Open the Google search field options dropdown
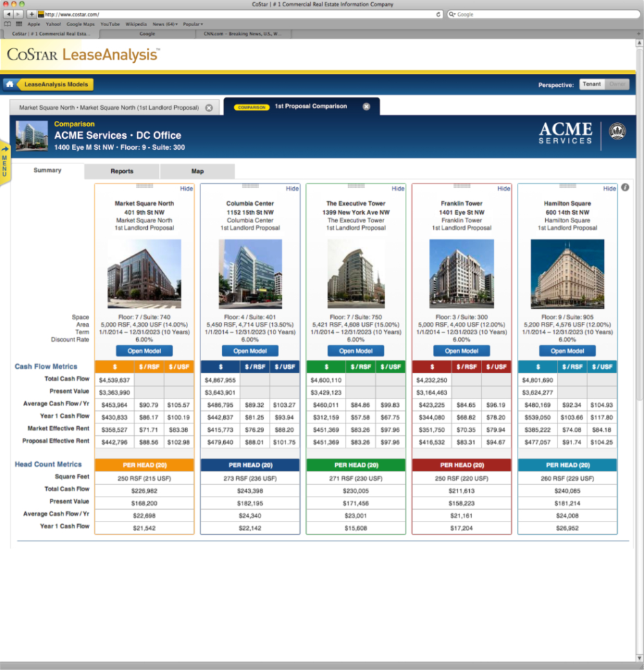This screenshot has width=644, height=670. (453, 12)
